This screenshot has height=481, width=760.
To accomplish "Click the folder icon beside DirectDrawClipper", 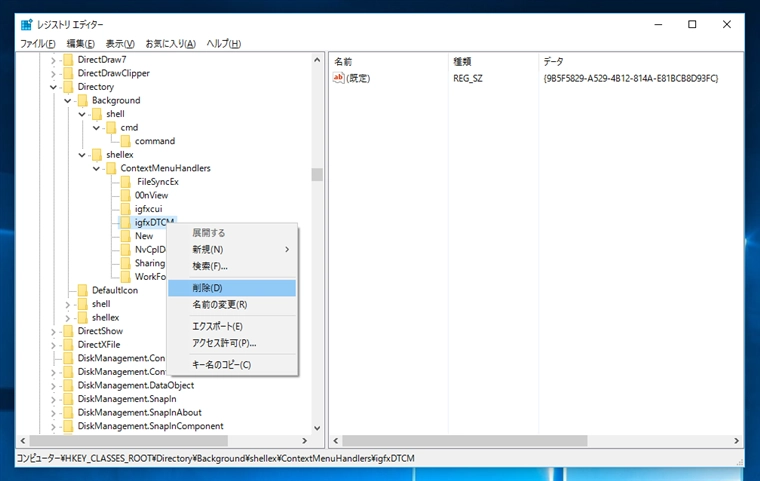I will [69, 73].
